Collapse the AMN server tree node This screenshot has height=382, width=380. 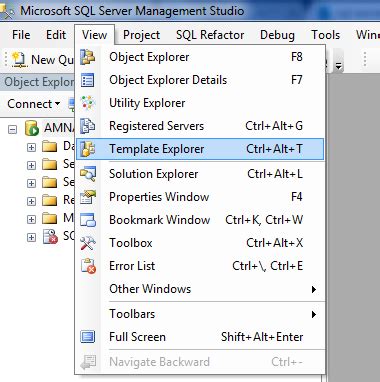[12, 129]
